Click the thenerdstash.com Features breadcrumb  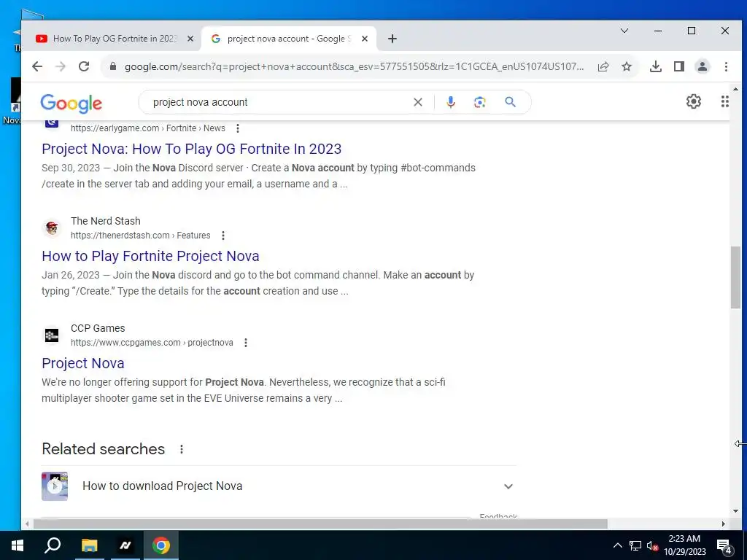point(141,236)
